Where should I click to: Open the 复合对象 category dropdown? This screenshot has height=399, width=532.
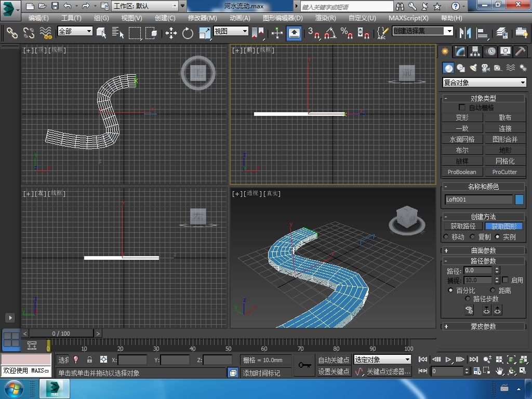(x=484, y=83)
